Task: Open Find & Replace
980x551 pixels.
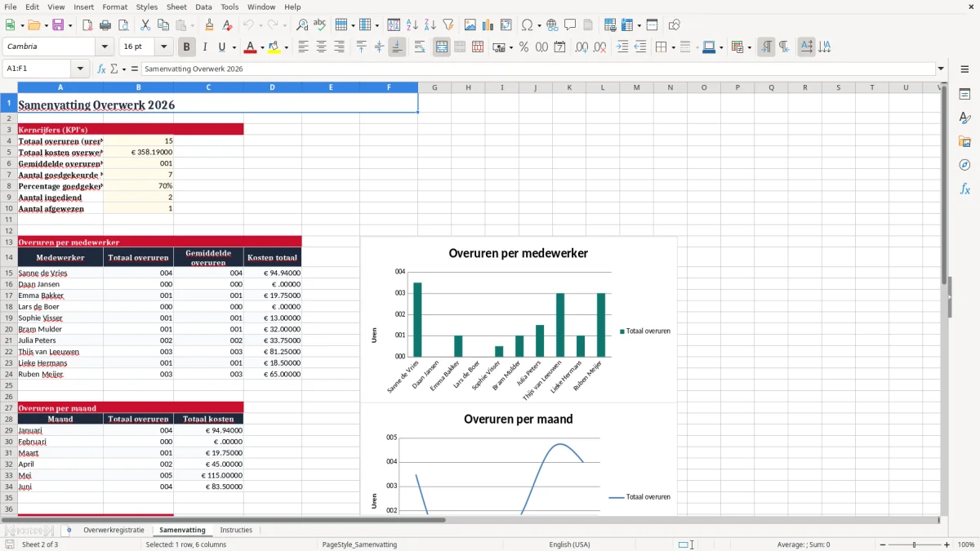Action: pos(302,25)
